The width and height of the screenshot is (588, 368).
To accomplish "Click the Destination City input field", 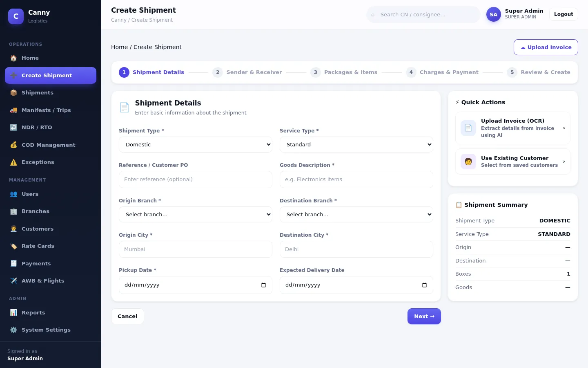I will (356, 249).
